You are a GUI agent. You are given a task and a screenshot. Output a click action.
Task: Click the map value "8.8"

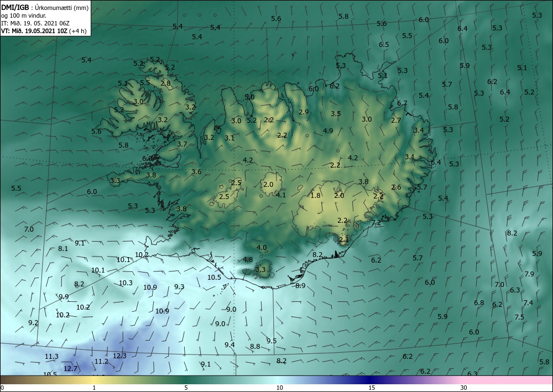click(255, 347)
